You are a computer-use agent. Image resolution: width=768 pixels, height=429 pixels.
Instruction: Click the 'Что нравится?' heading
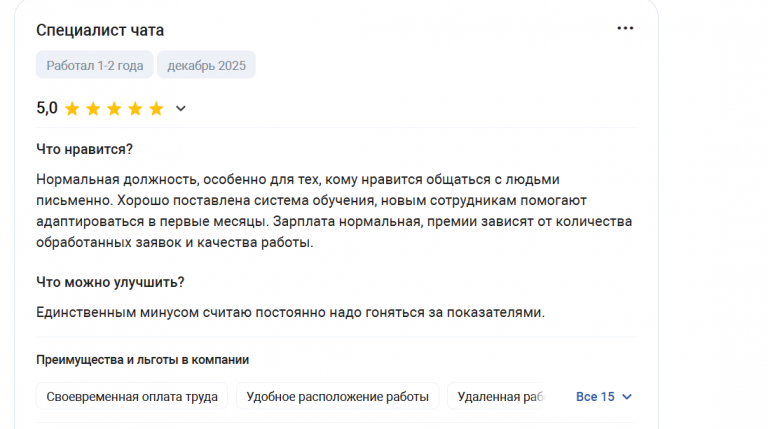point(85,149)
